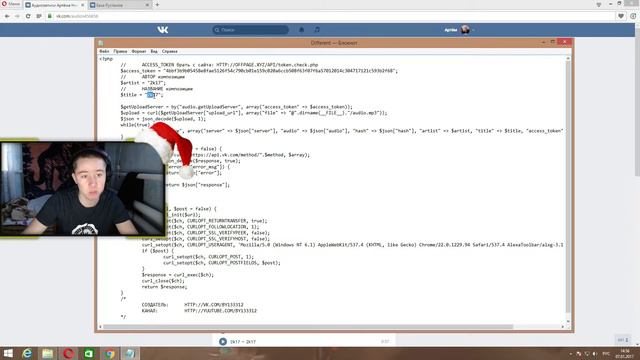Click Notepad horizontal scrollbar right arrow
640x360 pixels.
click(x=562, y=327)
